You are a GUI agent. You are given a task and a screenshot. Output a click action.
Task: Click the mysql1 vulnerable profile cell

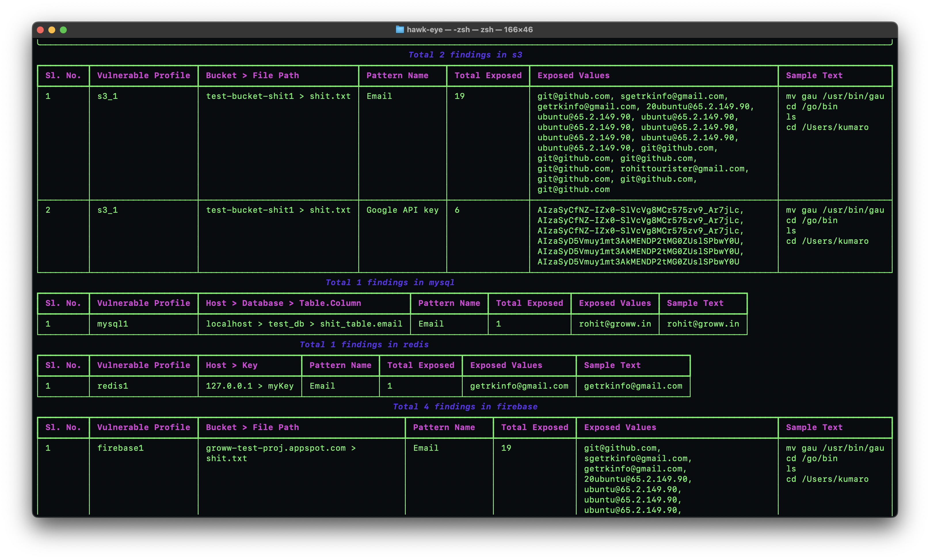(x=113, y=324)
